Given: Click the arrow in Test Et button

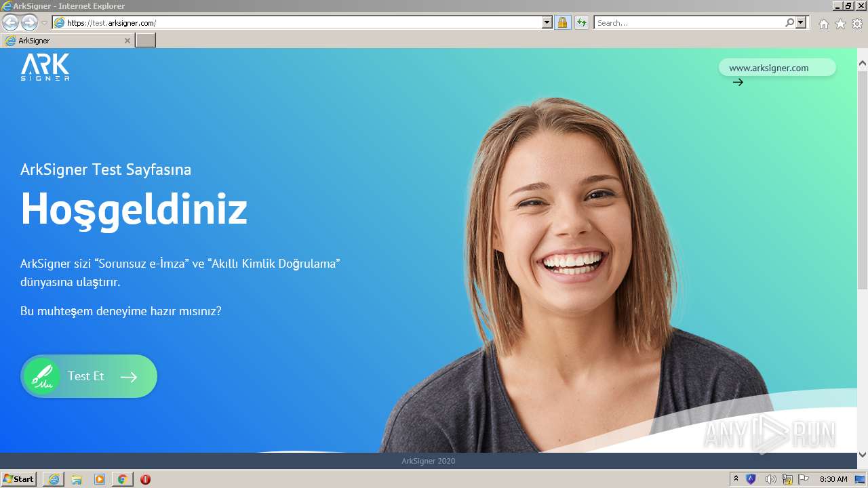Looking at the screenshot, I should click(x=129, y=377).
